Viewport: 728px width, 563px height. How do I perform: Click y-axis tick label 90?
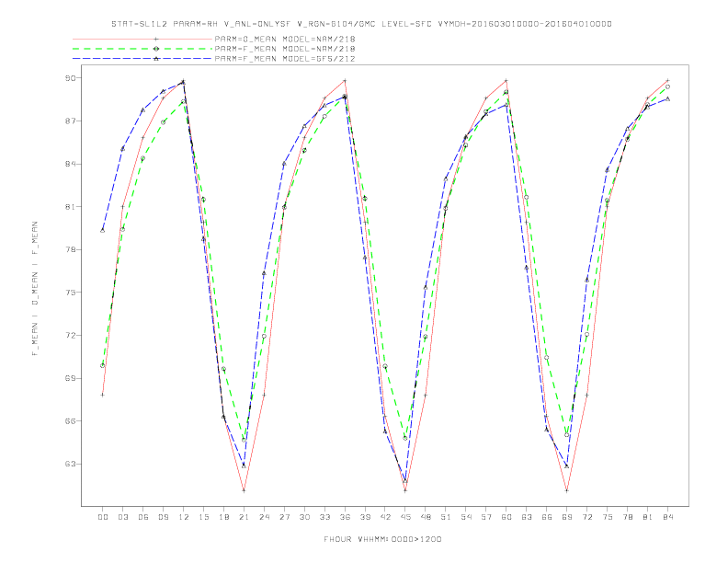[x=70, y=78]
